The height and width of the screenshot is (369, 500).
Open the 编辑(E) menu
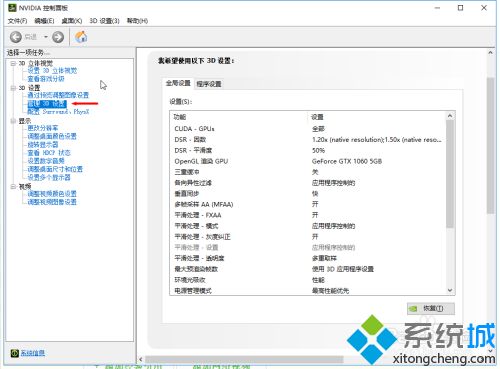(44, 21)
